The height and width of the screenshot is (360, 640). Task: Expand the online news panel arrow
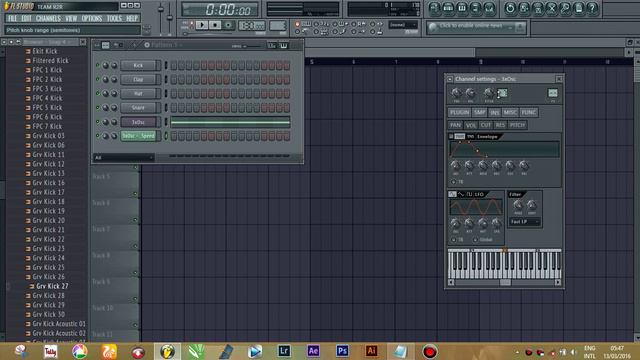tap(520, 27)
